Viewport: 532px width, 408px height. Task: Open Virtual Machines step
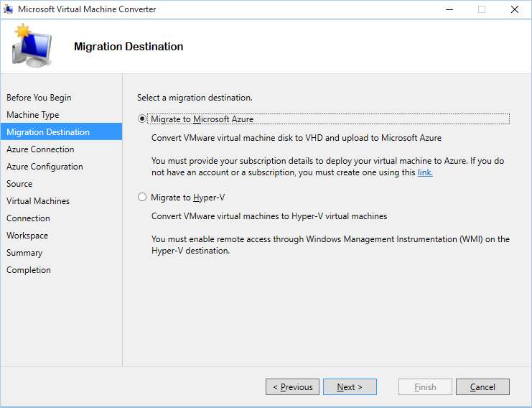pos(38,201)
